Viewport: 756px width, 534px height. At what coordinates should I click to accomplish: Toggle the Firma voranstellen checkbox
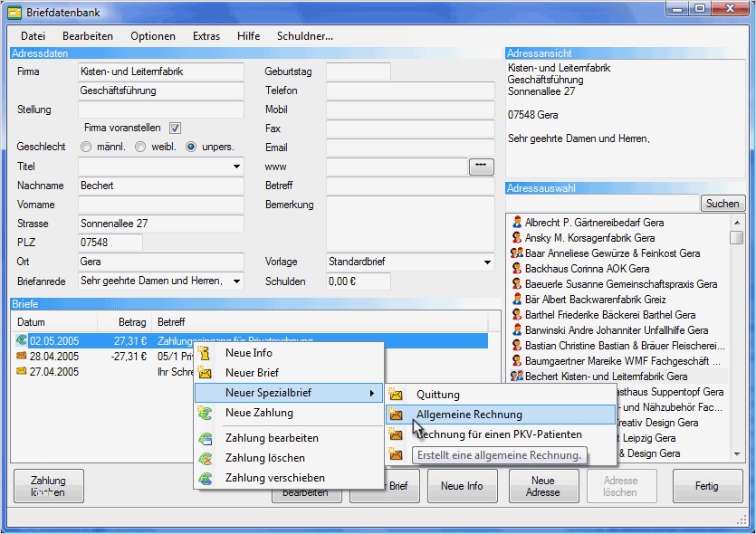[175, 128]
